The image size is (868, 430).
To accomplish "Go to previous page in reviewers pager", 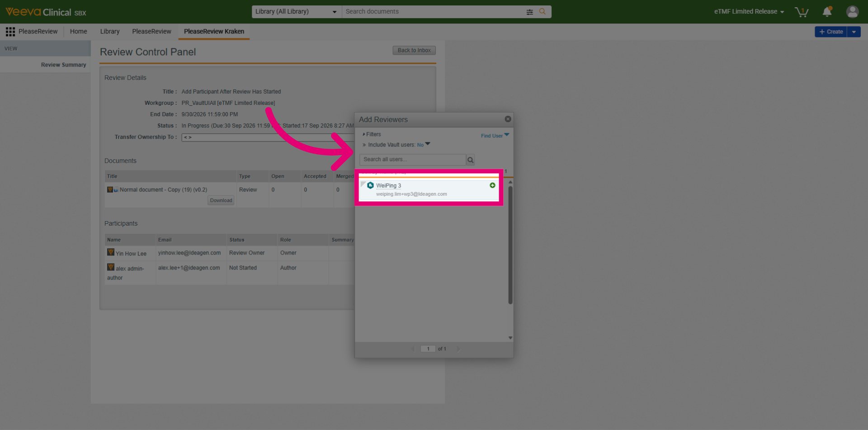I will [413, 349].
